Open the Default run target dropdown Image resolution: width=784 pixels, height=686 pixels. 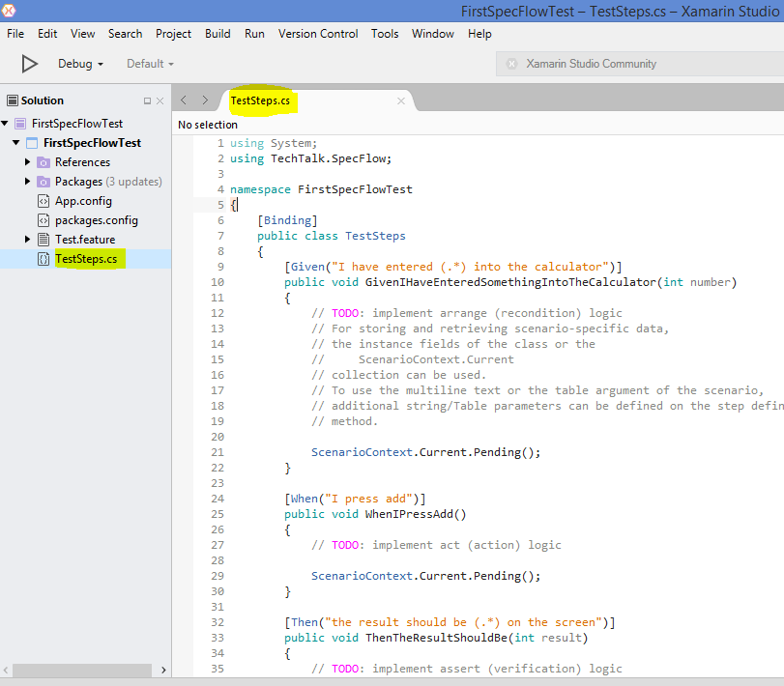click(x=150, y=64)
